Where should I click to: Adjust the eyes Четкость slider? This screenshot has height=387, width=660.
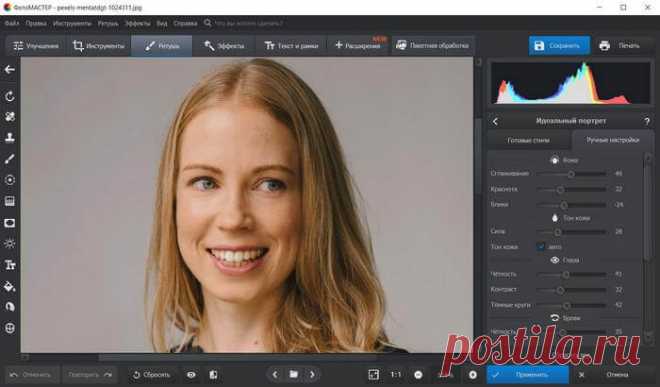(571, 275)
